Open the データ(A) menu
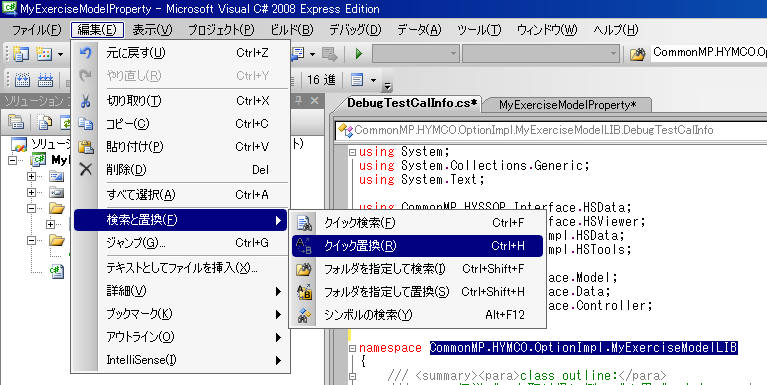The height and width of the screenshot is (385, 767). [x=419, y=30]
